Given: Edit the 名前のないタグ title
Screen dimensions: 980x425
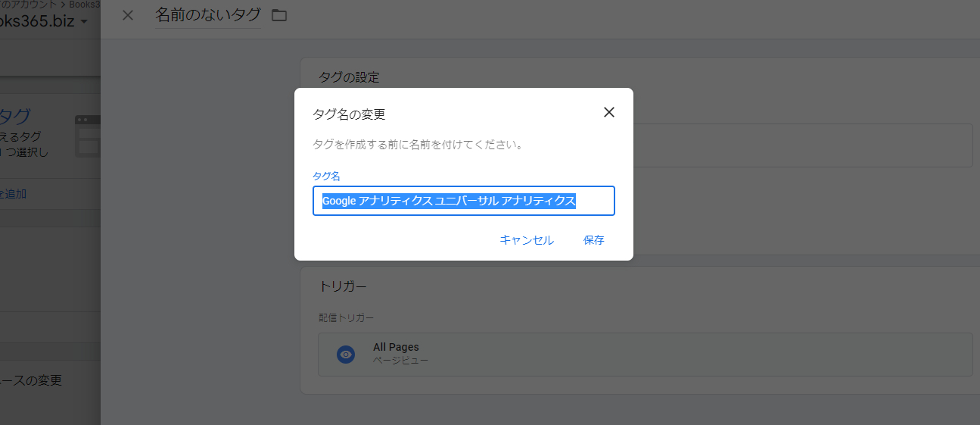Looking at the screenshot, I should pyautogui.click(x=207, y=14).
